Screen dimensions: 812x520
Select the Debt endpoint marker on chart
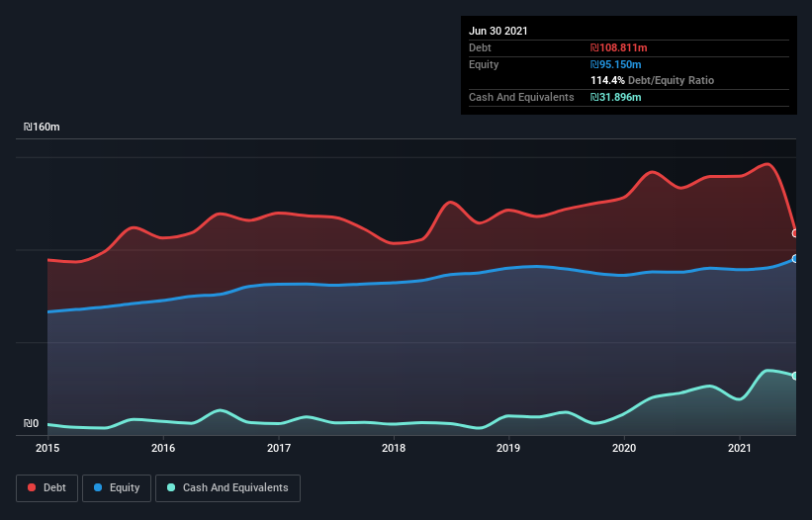coord(795,233)
